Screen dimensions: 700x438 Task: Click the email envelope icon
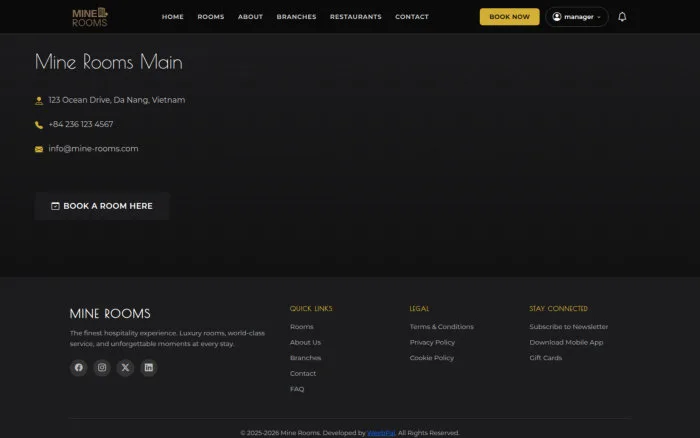click(39, 149)
